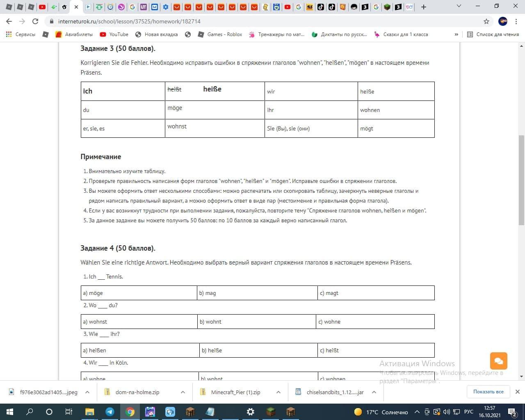Open the YouTube bookmark
This screenshot has width=525, height=420.
(x=114, y=34)
